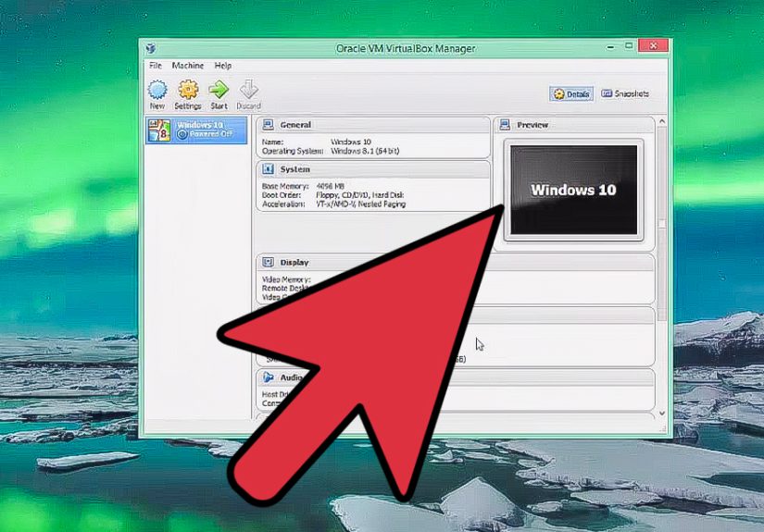The image size is (764, 532).
Task: Switch to the Details view
Action: point(571,94)
